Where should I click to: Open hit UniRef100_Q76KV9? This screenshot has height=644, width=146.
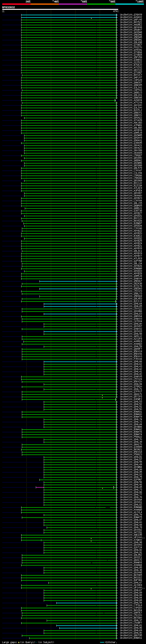[x=131, y=15]
